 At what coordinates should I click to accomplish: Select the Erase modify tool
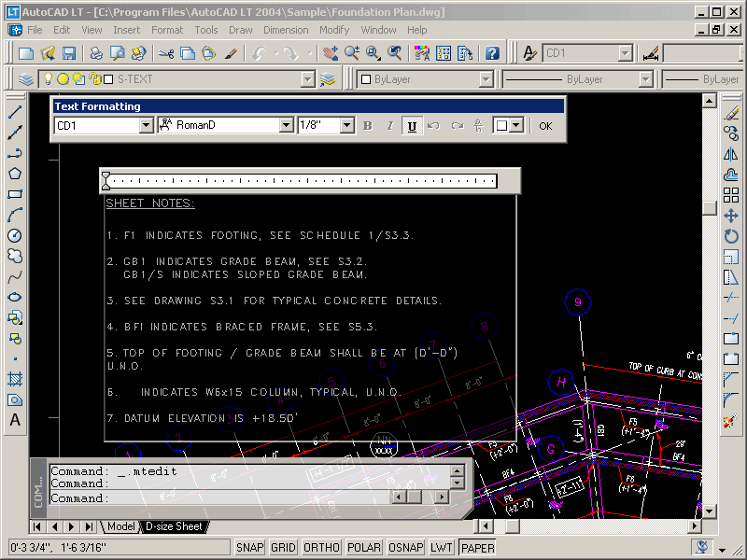731,112
